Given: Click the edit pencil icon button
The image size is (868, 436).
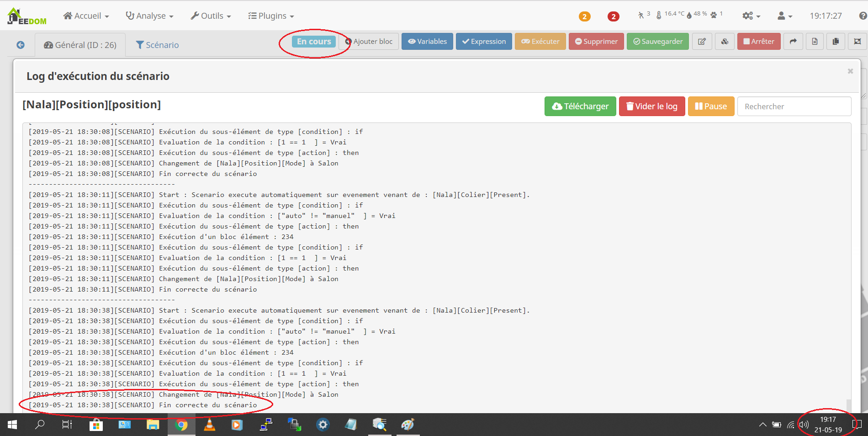Looking at the screenshot, I should pos(702,42).
